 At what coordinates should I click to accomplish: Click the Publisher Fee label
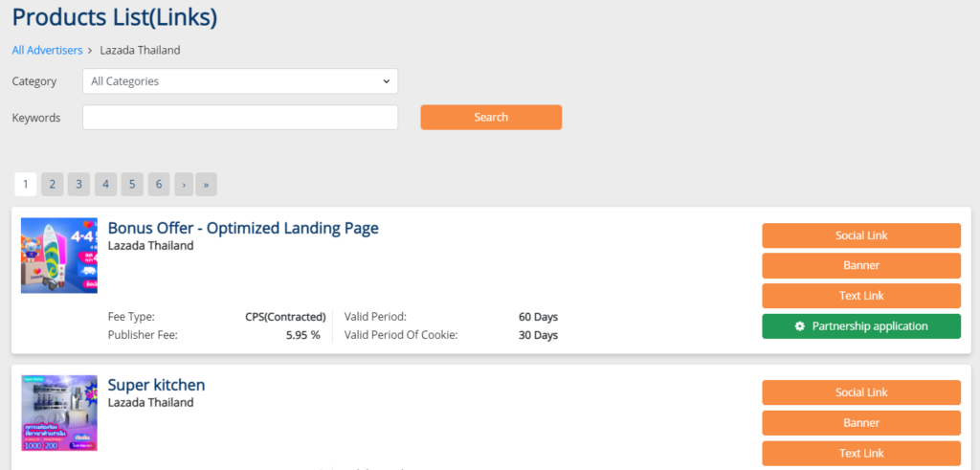(144, 335)
